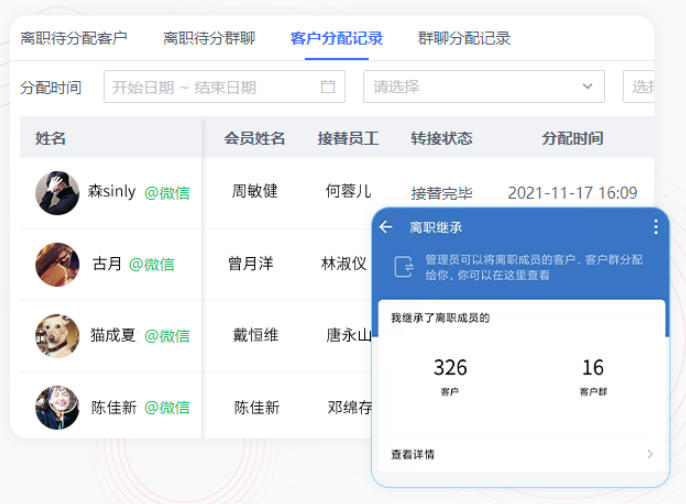Click the back arrow in 离职继承 panel

click(386, 228)
